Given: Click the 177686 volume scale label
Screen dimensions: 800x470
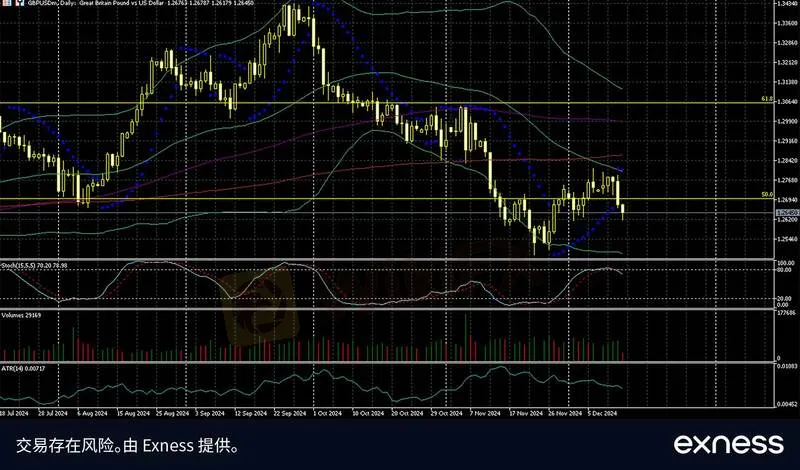Looking at the screenshot, I should tap(785, 313).
